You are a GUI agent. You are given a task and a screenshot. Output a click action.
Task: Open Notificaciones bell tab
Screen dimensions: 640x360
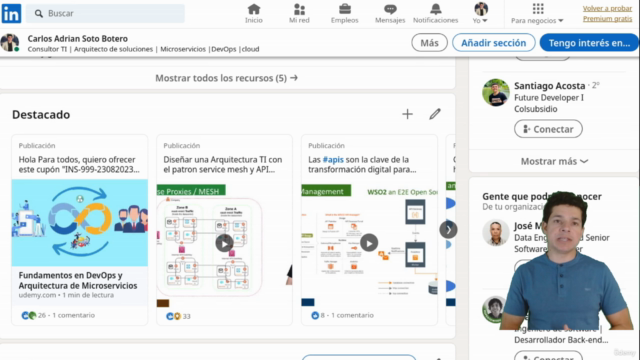[x=436, y=13]
